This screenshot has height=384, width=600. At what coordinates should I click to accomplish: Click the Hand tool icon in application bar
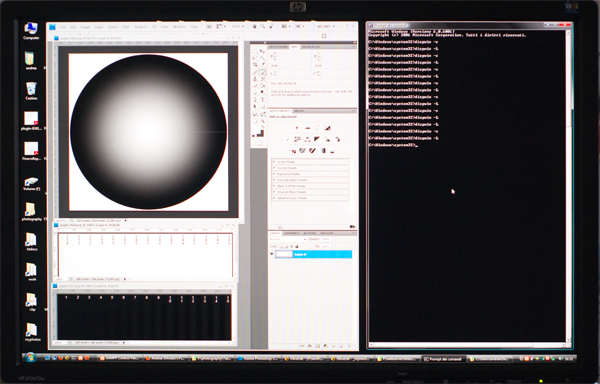click(254, 26)
